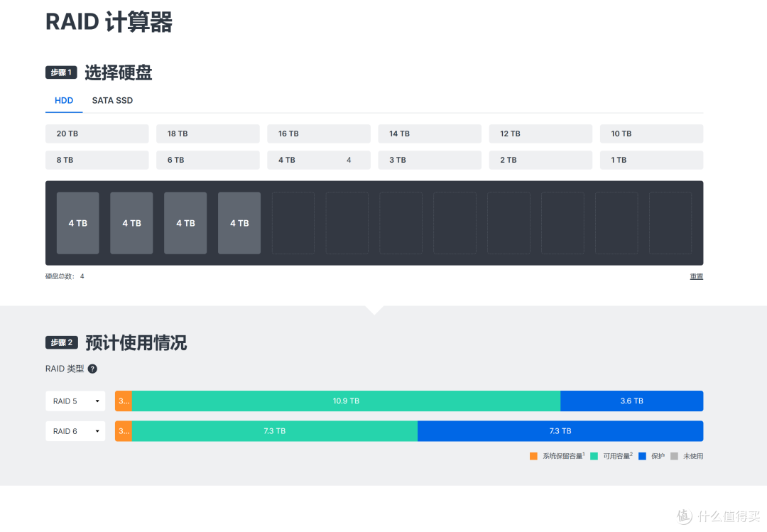Image resolution: width=767 pixels, height=532 pixels.
Task: Add a 6 TB drive
Action: (x=208, y=160)
